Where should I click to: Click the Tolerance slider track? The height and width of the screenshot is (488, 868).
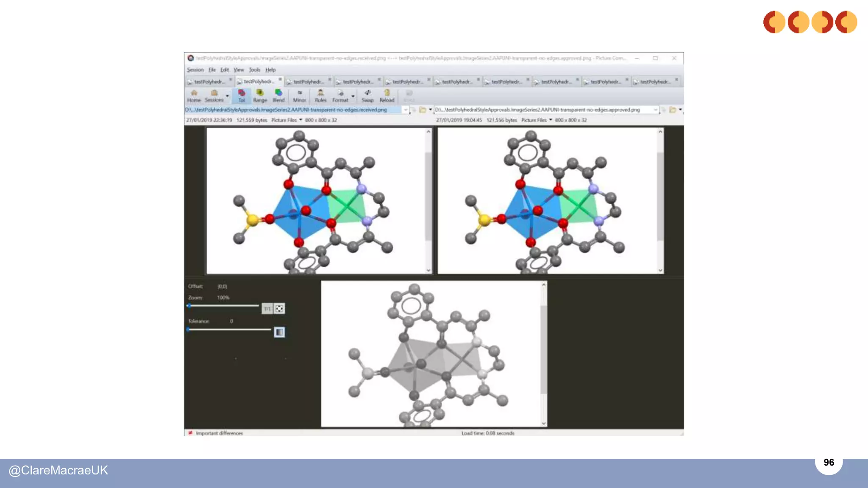(x=229, y=329)
